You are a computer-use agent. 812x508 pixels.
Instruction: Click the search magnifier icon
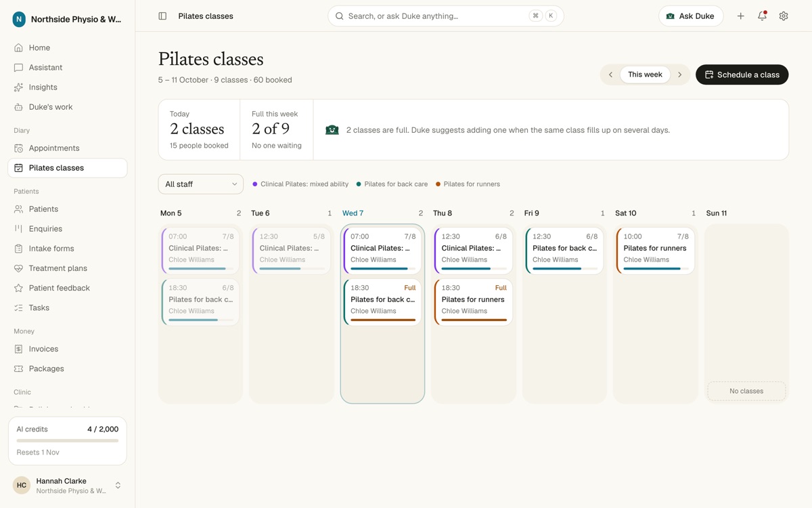pos(340,16)
